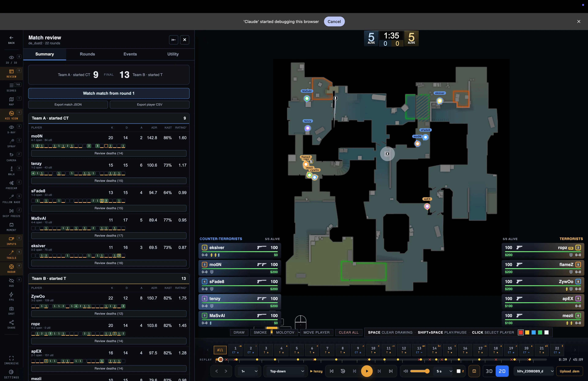Click Review deaths (14) for moON
The width and height of the screenshot is (588, 381).
point(109,153)
